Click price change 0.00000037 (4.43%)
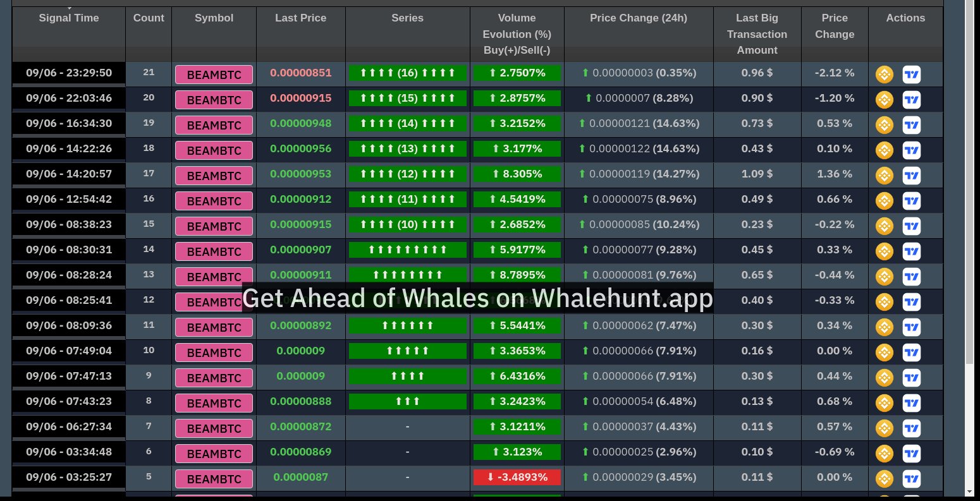 639,426
